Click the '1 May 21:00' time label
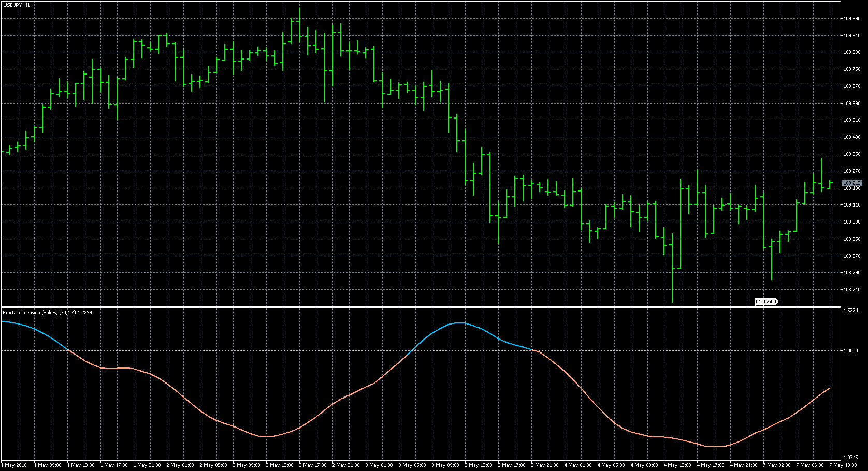 click(147, 465)
